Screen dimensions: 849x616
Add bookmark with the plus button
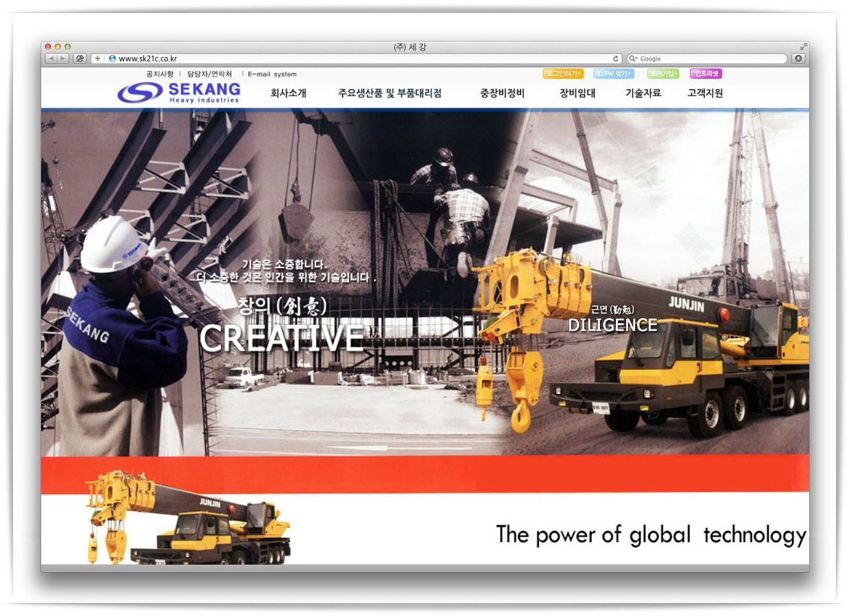[x=97, y=59]
